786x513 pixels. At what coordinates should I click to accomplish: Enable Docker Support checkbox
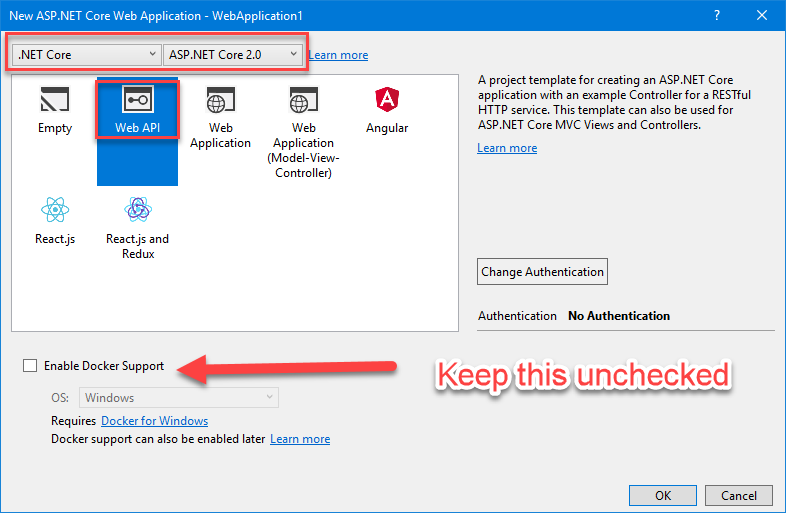click(30, 366)
